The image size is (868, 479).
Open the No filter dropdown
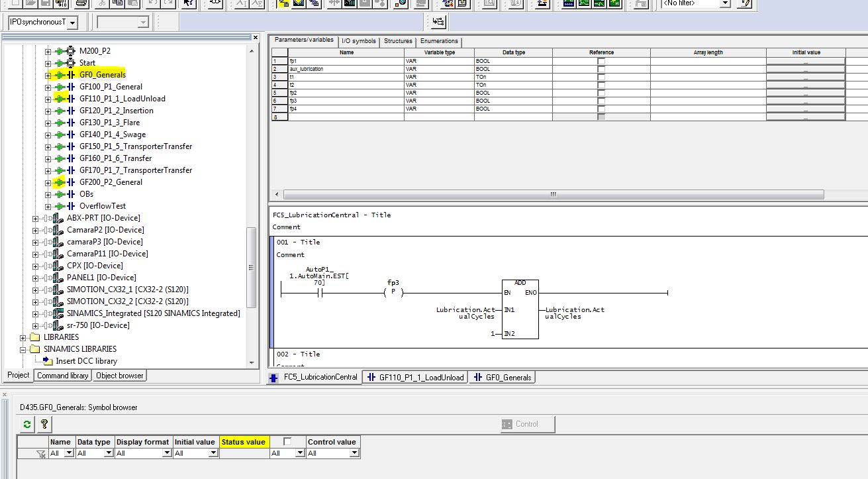[x=725, y=3]
